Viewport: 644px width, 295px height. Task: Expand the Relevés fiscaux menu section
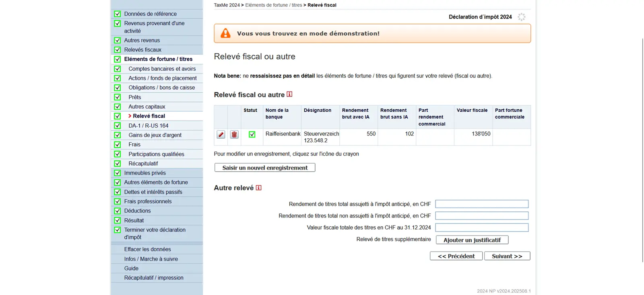click(x=142, y=50)
